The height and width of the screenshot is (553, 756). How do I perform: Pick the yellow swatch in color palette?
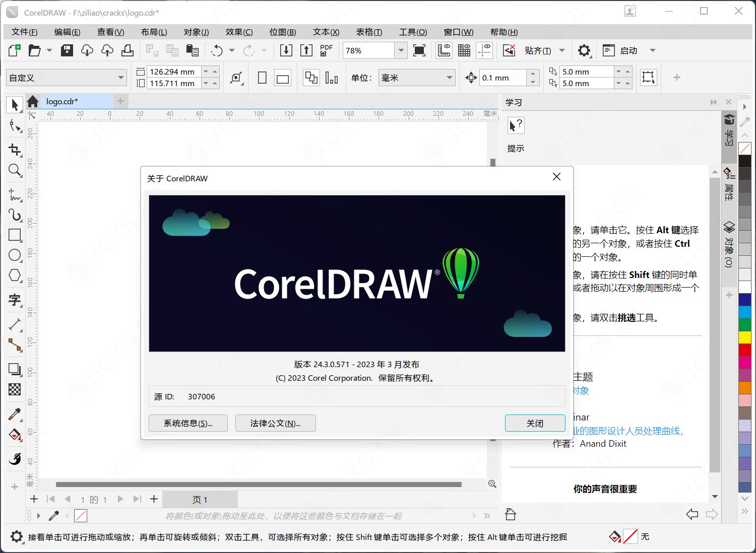click(x=745, y=337)
